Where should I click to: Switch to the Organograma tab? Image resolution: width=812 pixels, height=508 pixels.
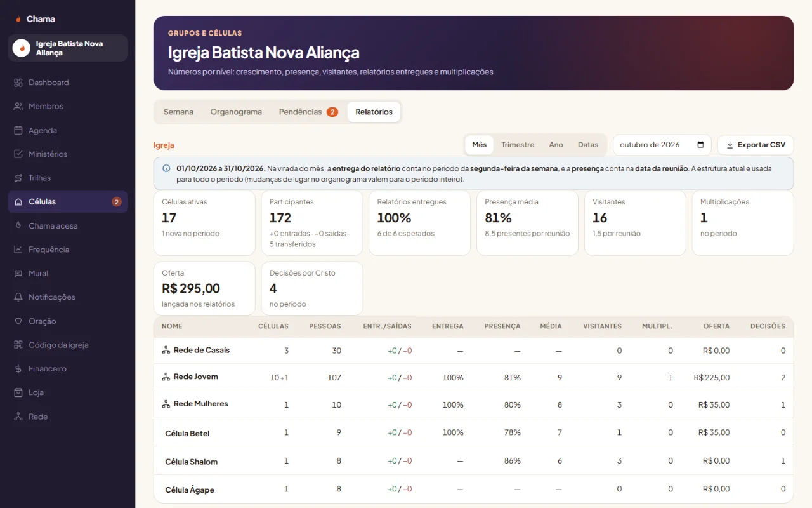[x=236, y=112]
